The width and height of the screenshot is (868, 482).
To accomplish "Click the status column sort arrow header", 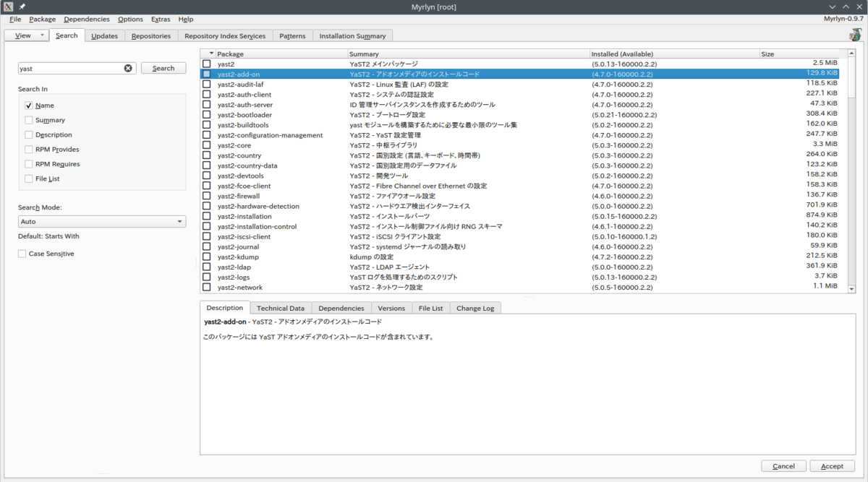I will click(x=211, y=53).
